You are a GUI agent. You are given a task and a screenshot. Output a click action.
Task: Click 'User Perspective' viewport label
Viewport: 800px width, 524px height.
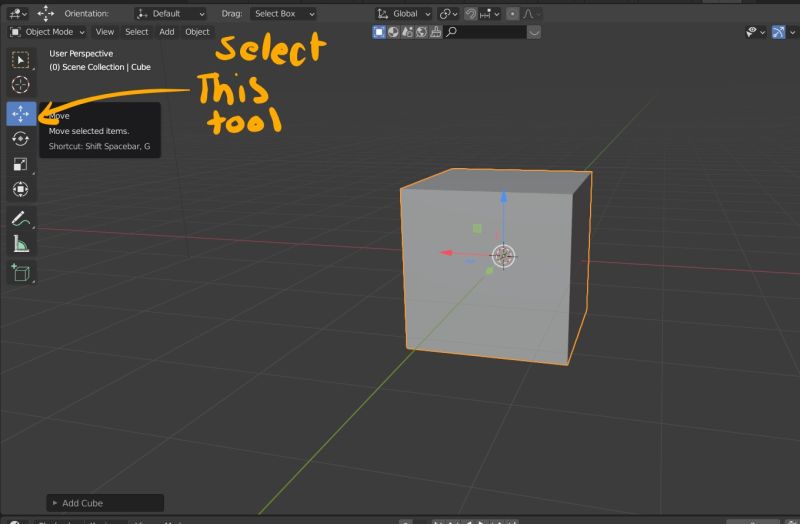pos(81,54)
